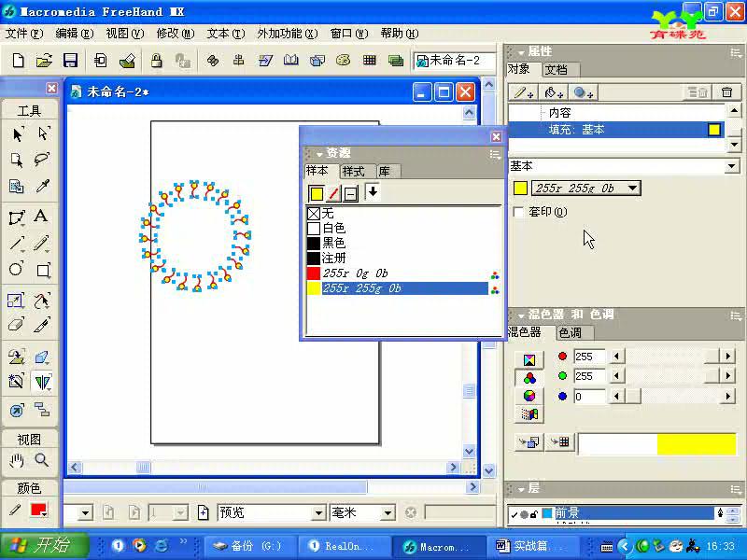
Task: Click the swatches grid toolbar icon
Action: point(369,60)
